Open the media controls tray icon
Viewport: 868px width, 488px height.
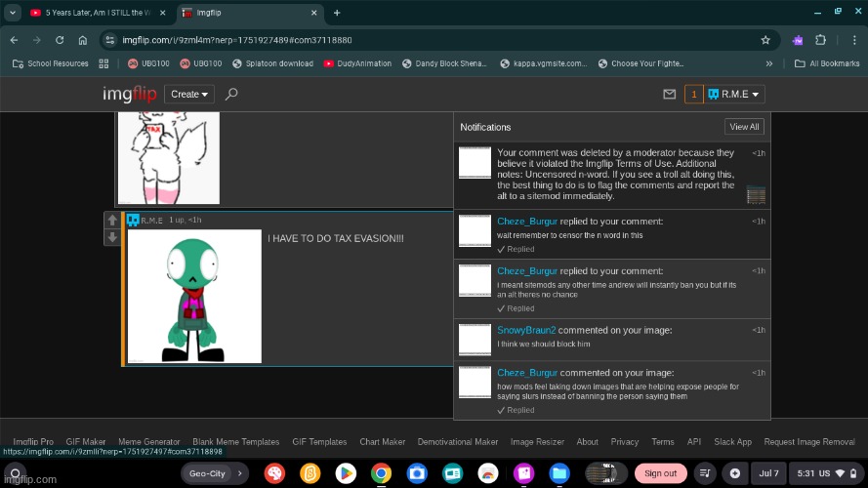coord(705,473)
